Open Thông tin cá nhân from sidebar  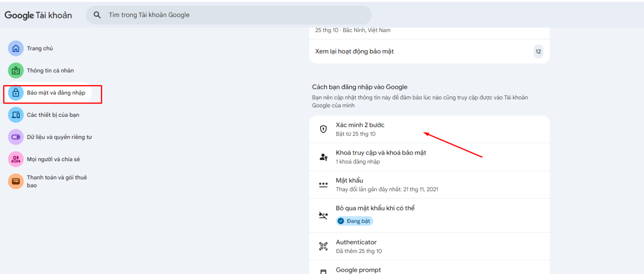point(50,70)
